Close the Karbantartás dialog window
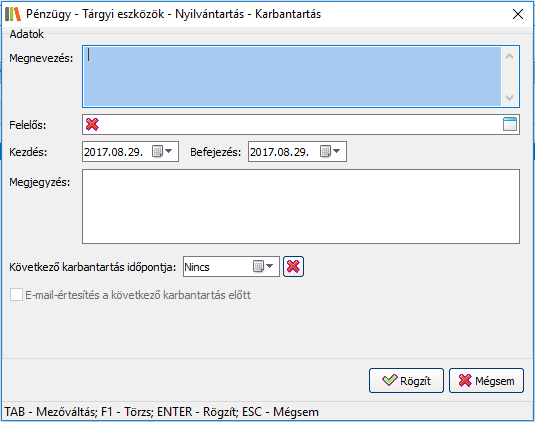536x423 pixels. coord(518,14)
